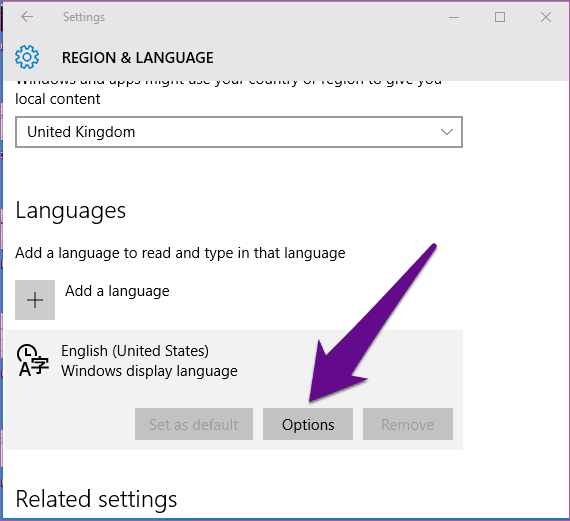Viewport: 570px width, 521px height.
Task: Click the language pack icon beside English
Action: click(x=32, y=360)
